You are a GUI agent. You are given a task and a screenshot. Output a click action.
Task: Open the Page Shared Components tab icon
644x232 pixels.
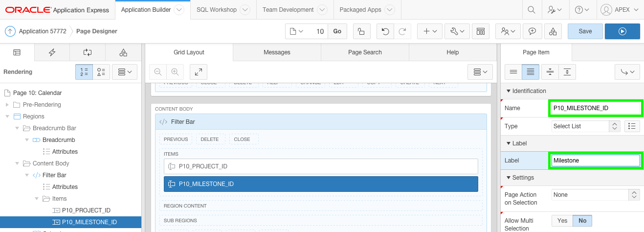pos(123,52)
